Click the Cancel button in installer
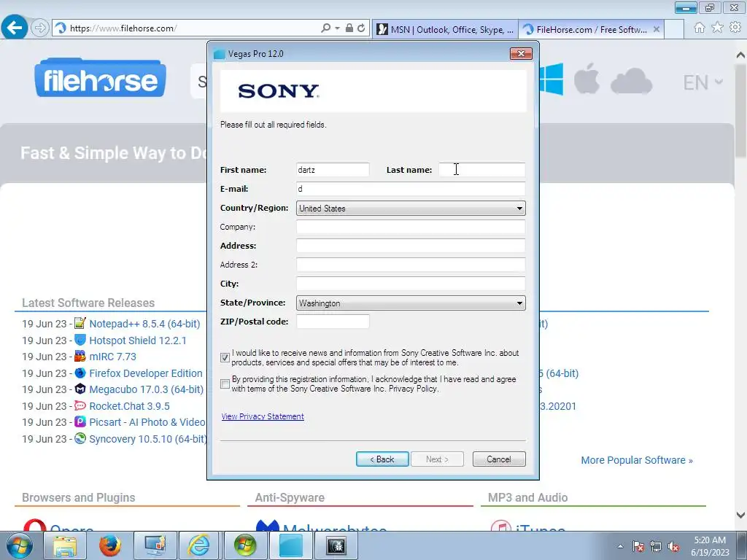747x560 pixels. (499, 459)
